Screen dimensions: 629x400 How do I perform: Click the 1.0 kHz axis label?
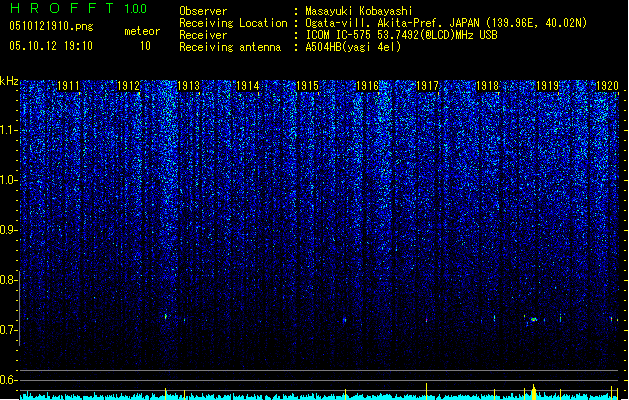click(x=9, y=181)
